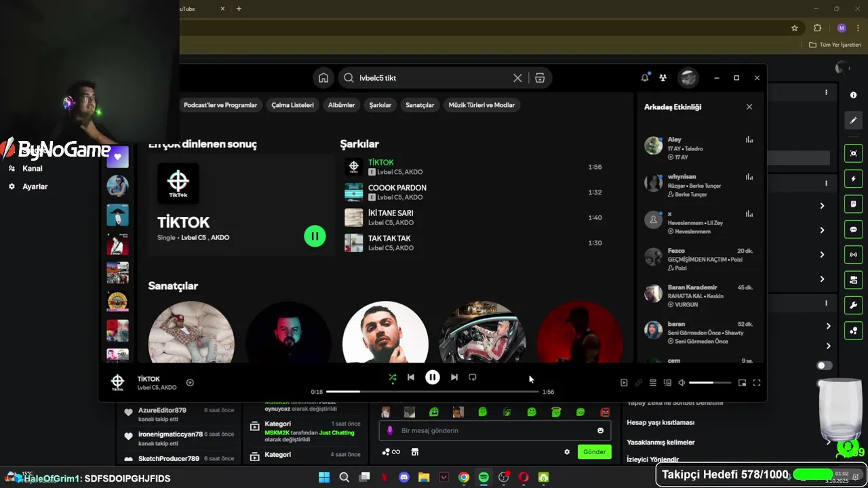This screenshot has height=488, width=868.
Task: Open the Spotify miniplayer icon
Action: pyautogui.click(x=742, y=383)
